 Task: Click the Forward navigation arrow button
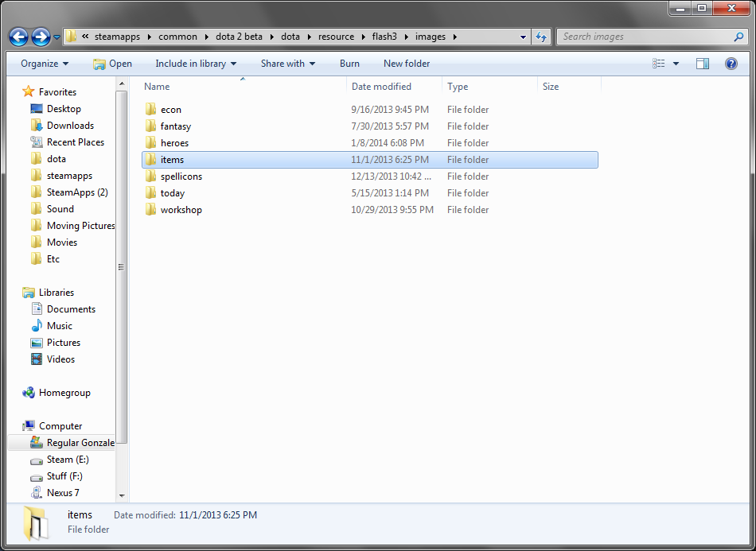click(x=41, y=37)
